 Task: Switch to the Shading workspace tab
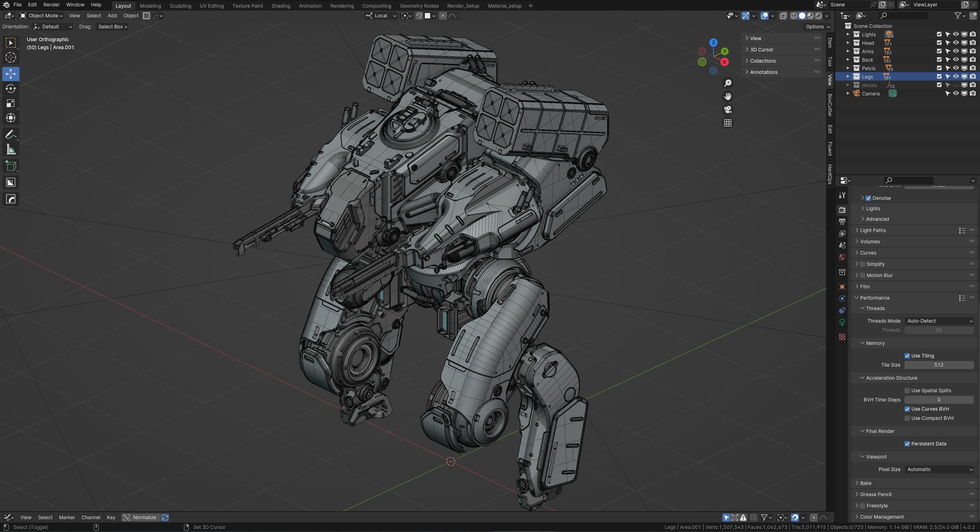(281, 6)
